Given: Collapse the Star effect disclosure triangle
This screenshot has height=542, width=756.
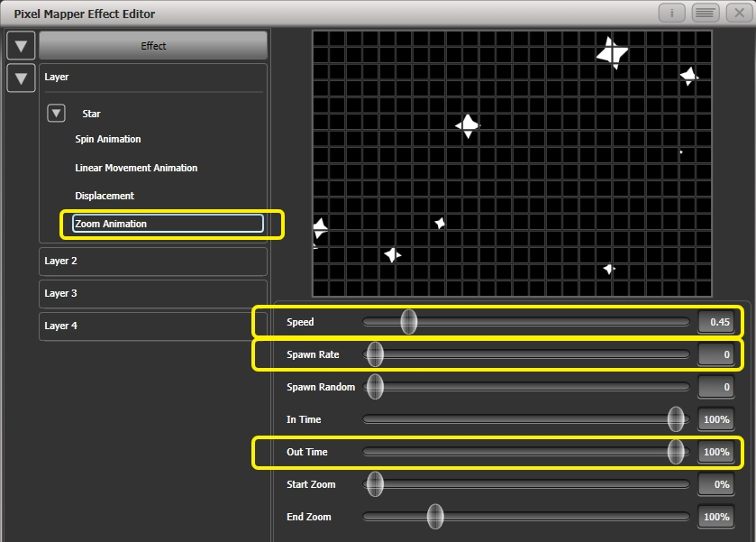Looking at the screenshot, I should pyautogui.click(x=56, y=113).
